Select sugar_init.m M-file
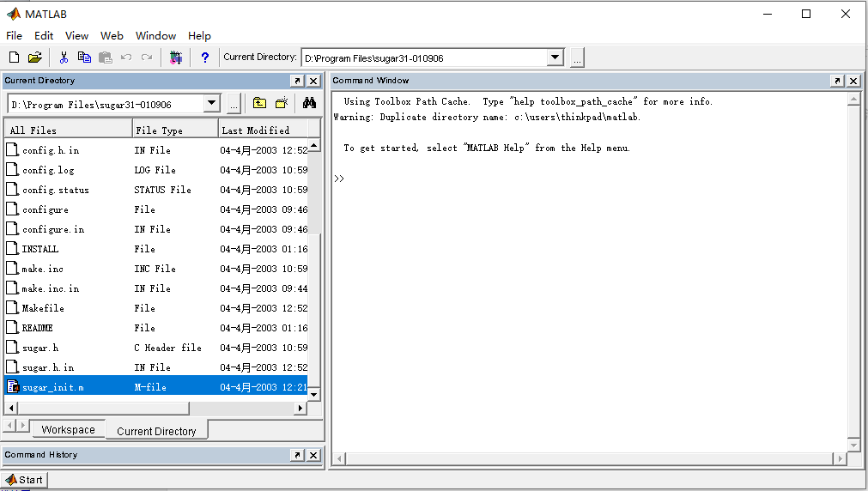This screenshot has height=491, width=868. 156,387
